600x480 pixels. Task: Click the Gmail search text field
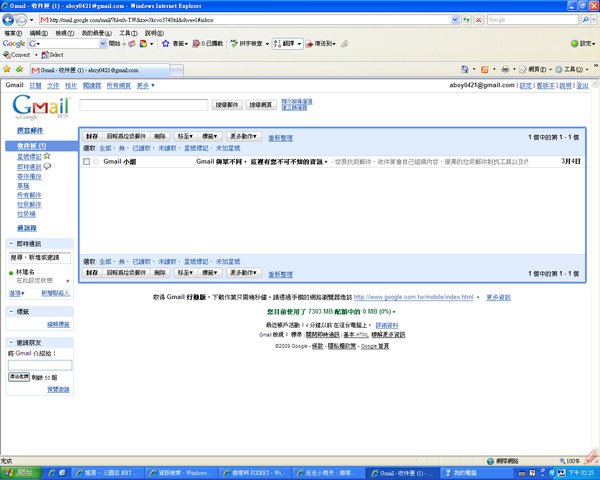coord(143,105)
